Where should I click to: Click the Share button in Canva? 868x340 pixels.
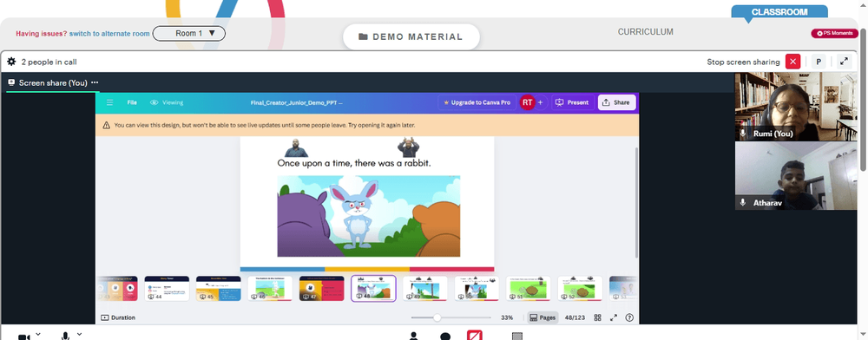point(616,102)
